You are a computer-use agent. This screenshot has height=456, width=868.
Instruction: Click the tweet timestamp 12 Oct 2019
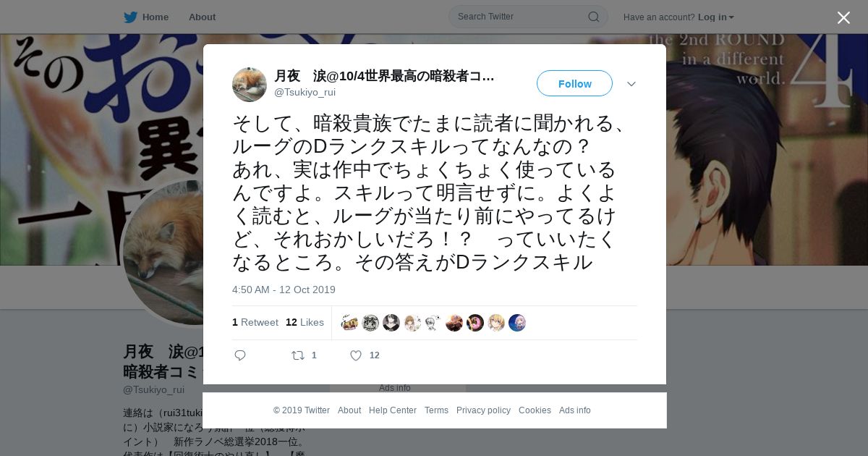[x=284, y=290]
